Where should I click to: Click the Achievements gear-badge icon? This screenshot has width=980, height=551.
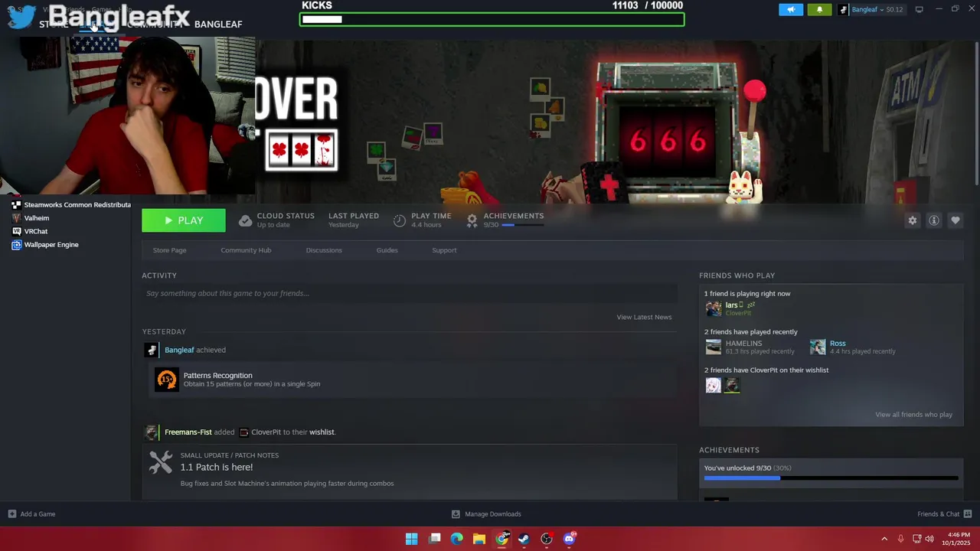point(472,220)
